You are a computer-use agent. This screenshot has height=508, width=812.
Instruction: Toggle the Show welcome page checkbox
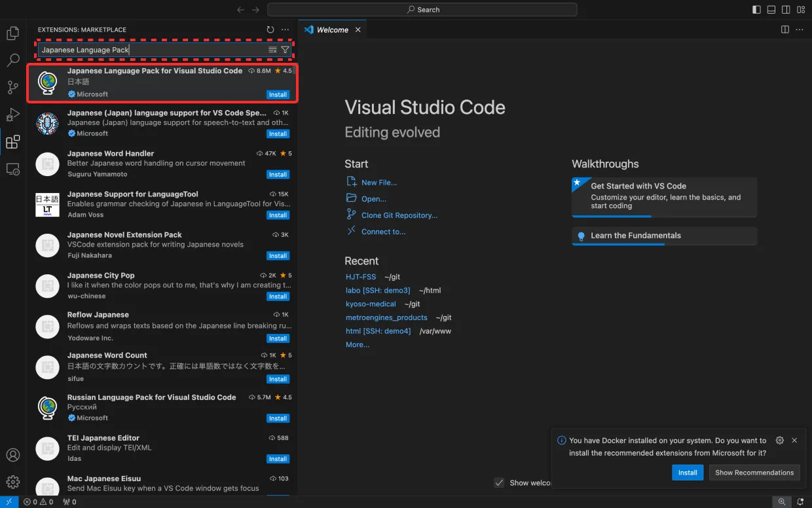[499, 483]
